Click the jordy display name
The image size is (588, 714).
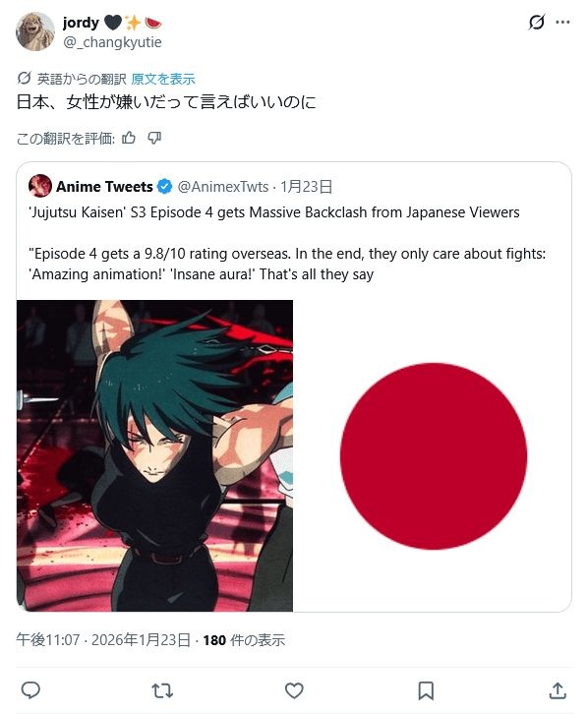81,23
